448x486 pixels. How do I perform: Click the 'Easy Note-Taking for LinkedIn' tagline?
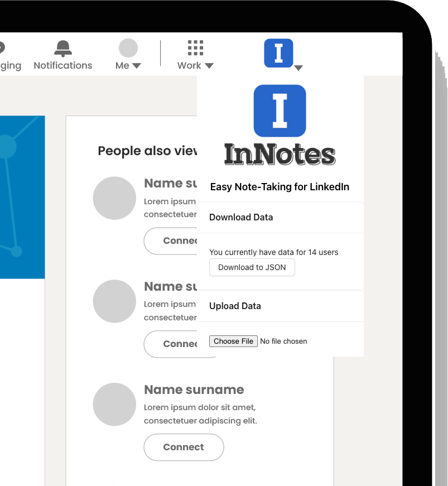click(x=280, y=187)
